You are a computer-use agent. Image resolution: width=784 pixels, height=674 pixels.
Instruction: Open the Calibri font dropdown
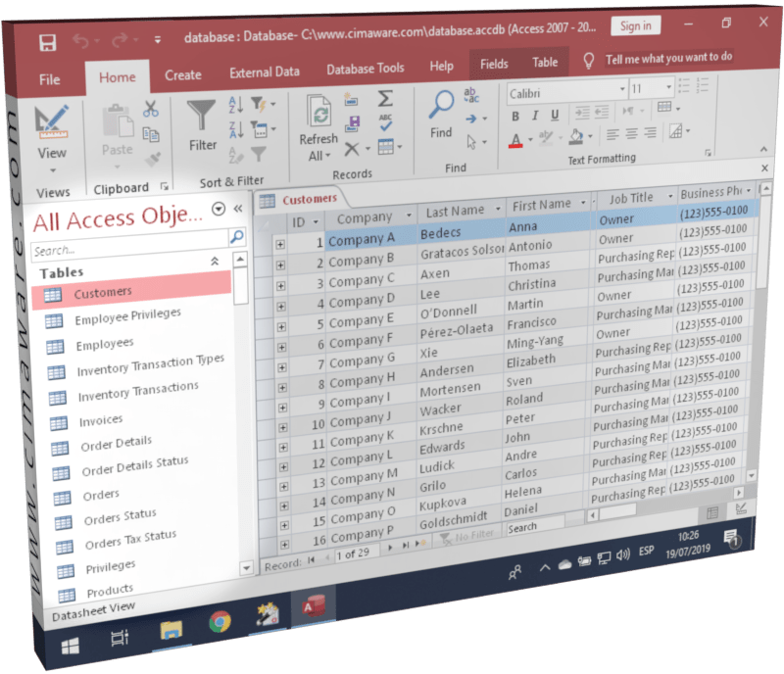coord(622,89)
